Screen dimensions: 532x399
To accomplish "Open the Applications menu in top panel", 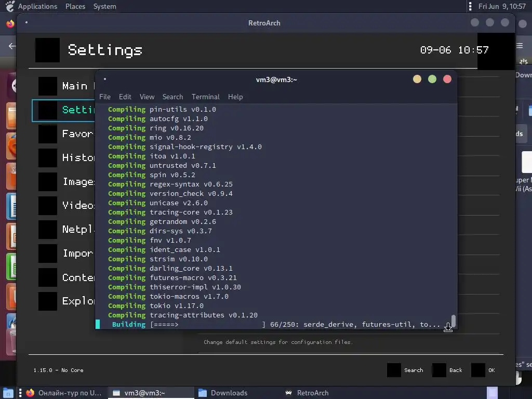I will 37,6.
